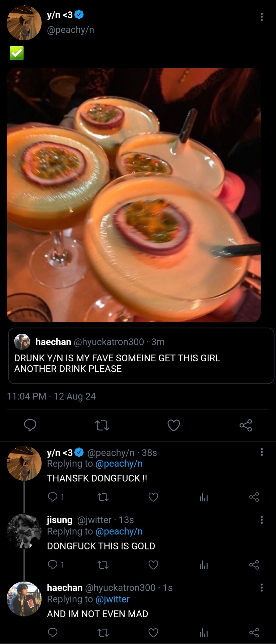This screenshot has height=644, width=276.
Task: Reply to the main tweet via comment icon
Action: click(x=30, y=425)
